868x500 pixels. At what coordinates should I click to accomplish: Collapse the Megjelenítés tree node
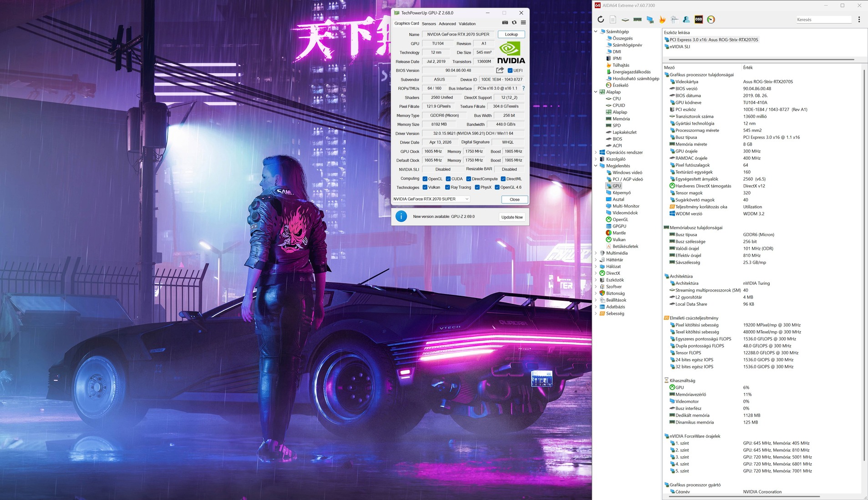(596, 166)
